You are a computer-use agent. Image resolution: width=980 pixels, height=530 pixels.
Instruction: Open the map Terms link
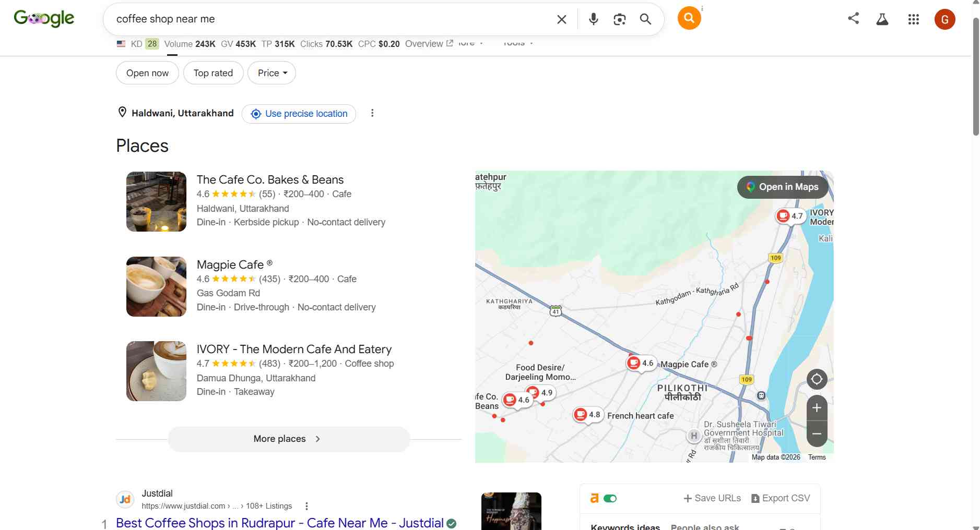tap(817, 457)
